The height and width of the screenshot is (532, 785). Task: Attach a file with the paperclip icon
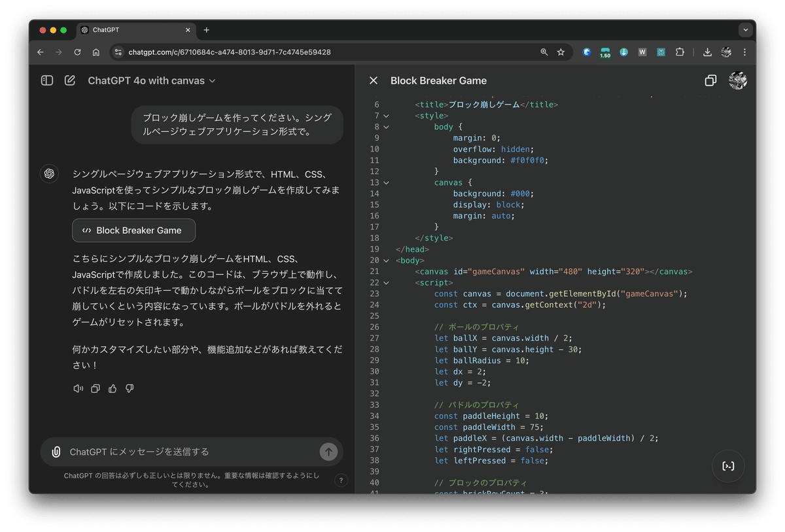[56, 452]
